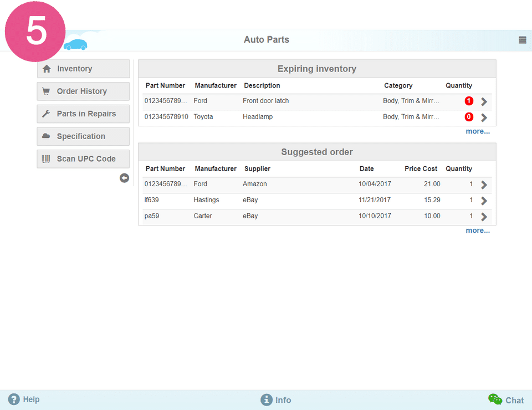The image size is (532, 410).
Task: Click the Inventory home icon
Action: click(x=47, y=69)
